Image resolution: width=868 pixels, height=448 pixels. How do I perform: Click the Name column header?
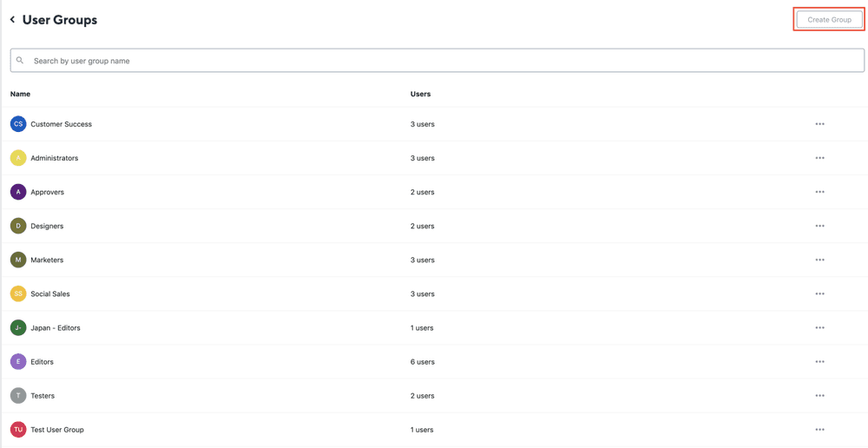(20, 94)
